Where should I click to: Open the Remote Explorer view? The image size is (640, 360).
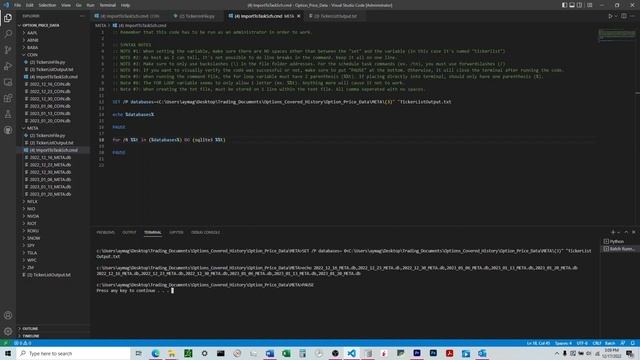(8, 82)
